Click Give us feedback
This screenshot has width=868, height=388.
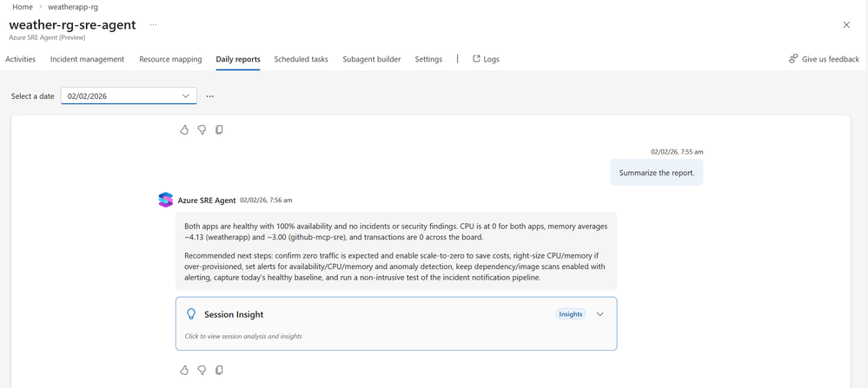pos(824,59)
